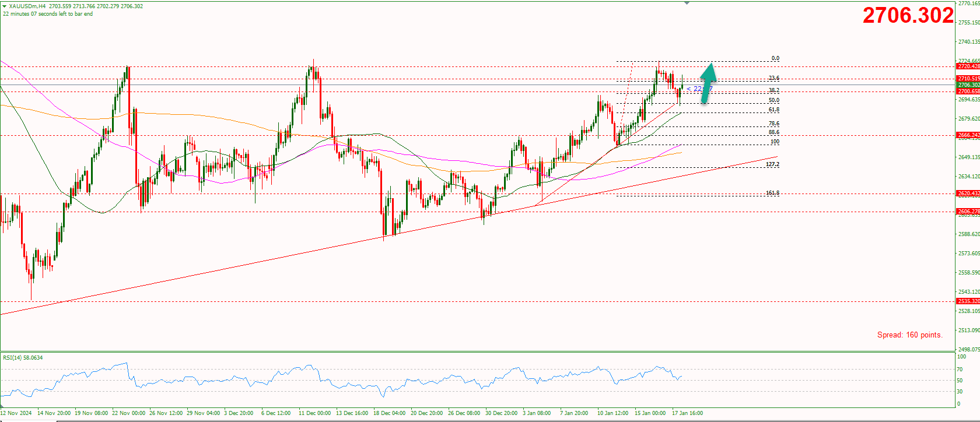Click the Fibonacci 23.6 level label
Viewport: 980px width, 422px height.
774,78
